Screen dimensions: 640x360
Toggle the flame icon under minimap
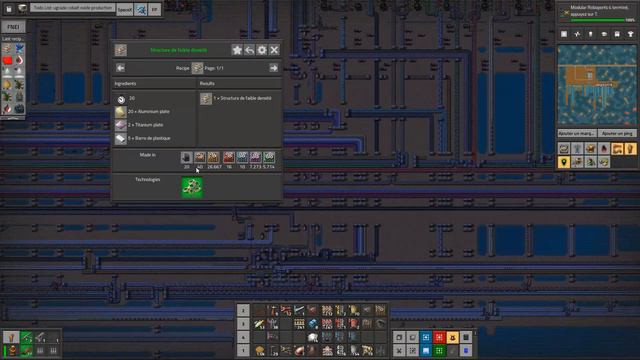coord(604,149)
